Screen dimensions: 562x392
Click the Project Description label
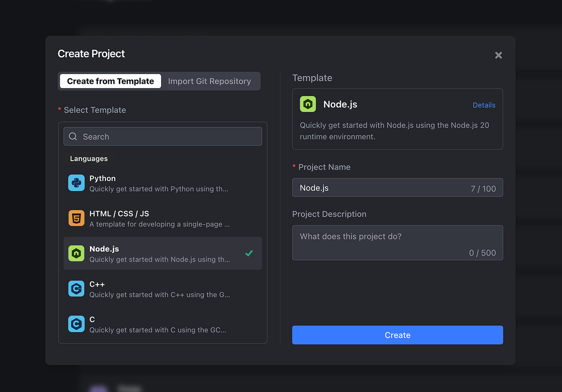click(x=329, y=214)
